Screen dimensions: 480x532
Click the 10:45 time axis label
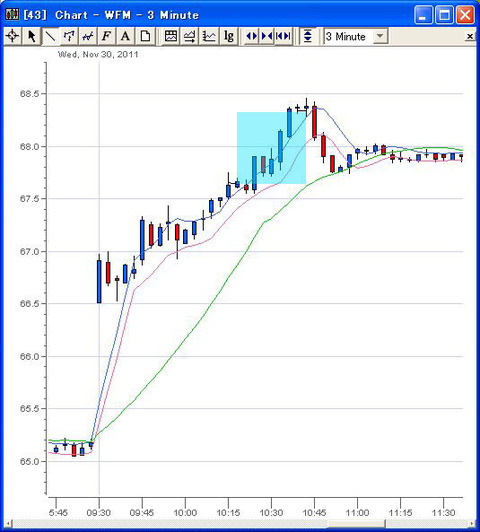click(314, 512)
